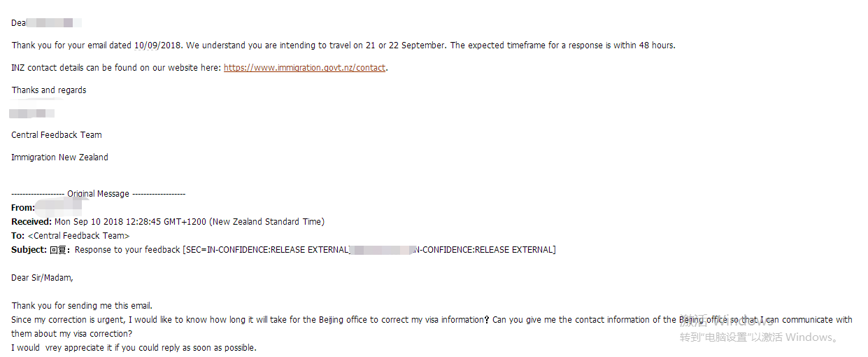Click the 'Central Feedback Team' signature line
This screenshot has height=357, width=868.
tap(57, 135)
